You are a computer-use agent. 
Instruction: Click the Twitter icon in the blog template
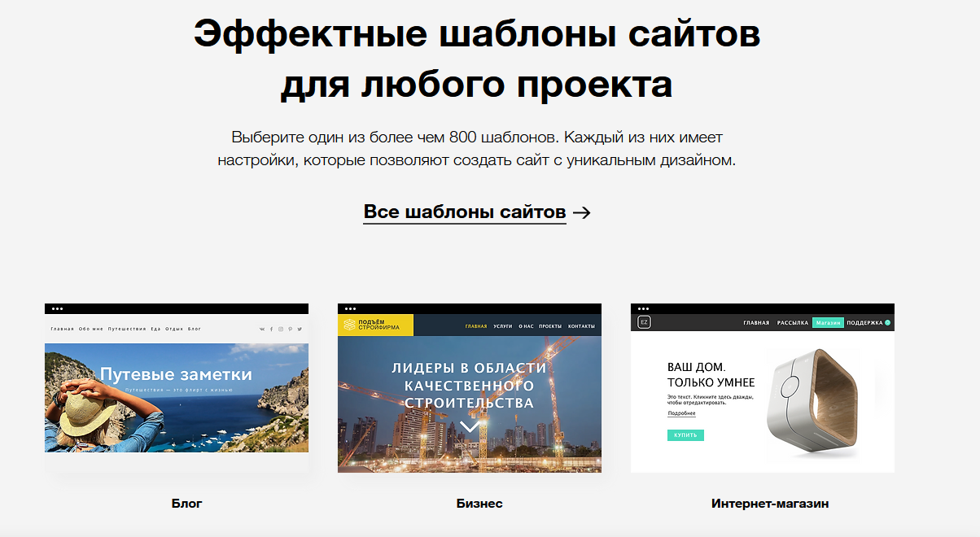(300, 330)
